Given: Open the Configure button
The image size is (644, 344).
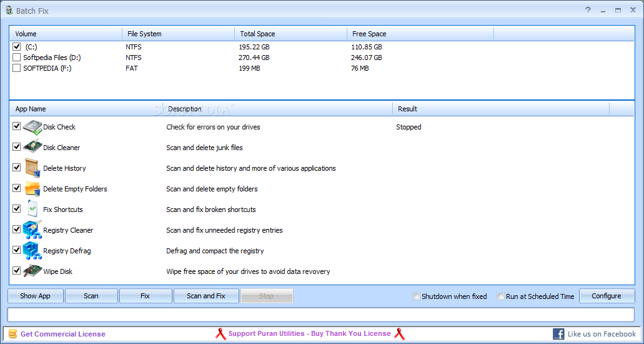Looking at the screenshot, I should pyautogui.click(x=607, y=296).
